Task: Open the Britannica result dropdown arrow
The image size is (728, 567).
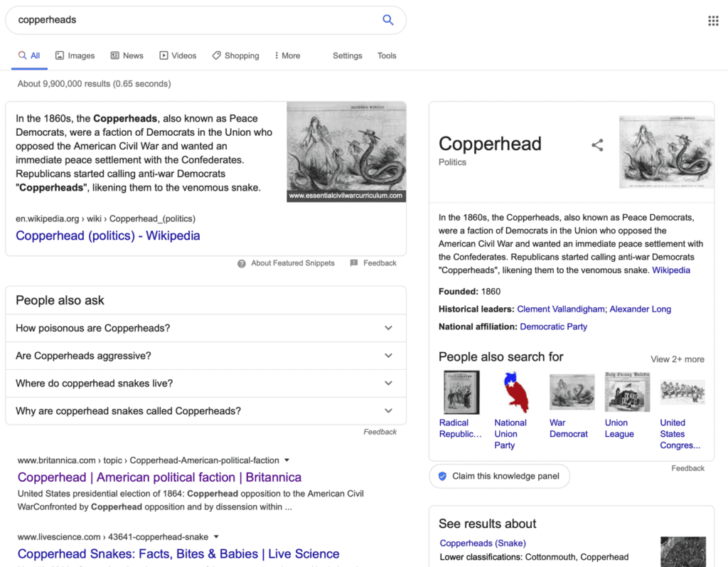Action: (287, 460)
